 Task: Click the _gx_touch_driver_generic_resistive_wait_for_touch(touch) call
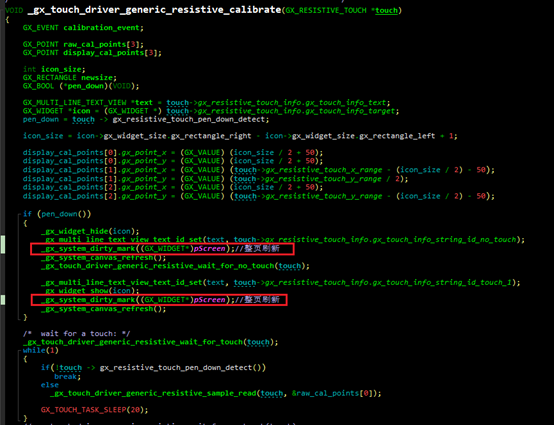click(x=150, y=342)
